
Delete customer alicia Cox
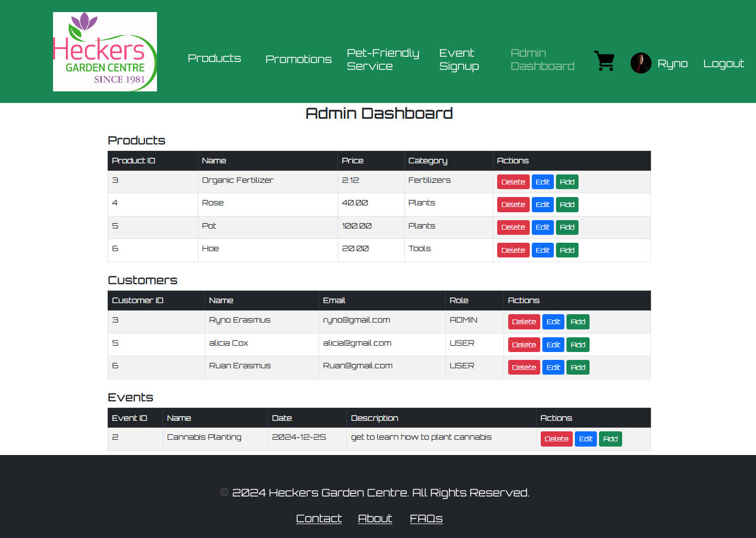pos(523,345)
